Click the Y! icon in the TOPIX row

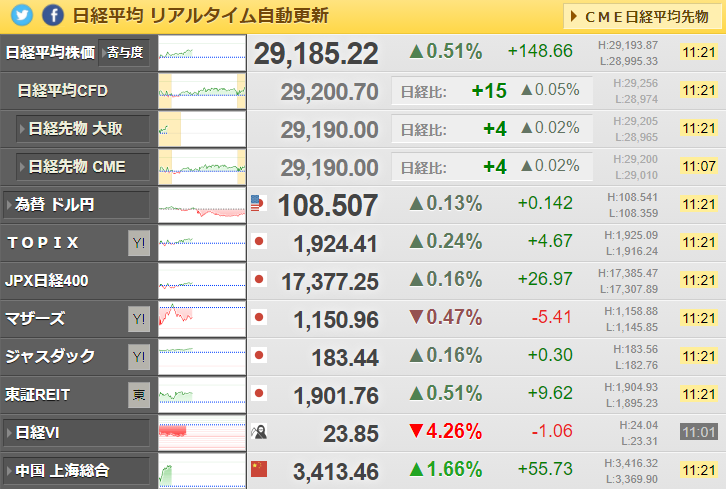[x=139, y=243]
